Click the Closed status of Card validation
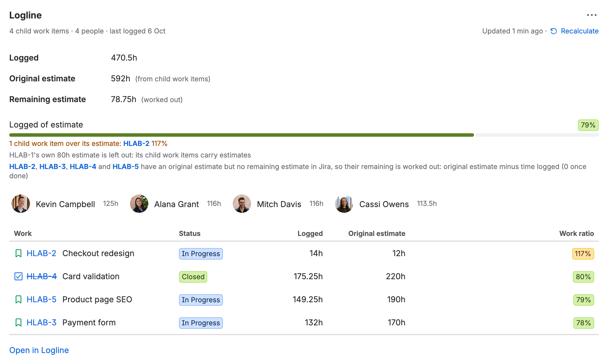Screen dimensions: 608x364 click(193, 277)
